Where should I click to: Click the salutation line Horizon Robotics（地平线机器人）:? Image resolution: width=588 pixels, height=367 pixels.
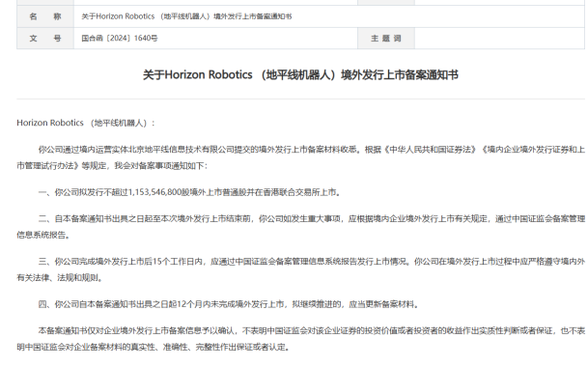(x=86, y=123)
